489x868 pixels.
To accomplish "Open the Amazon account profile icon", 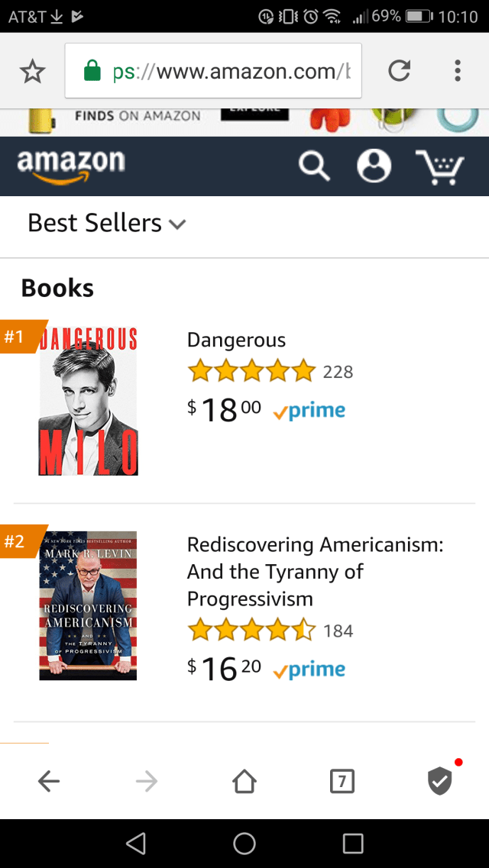I will pos(374,166).
